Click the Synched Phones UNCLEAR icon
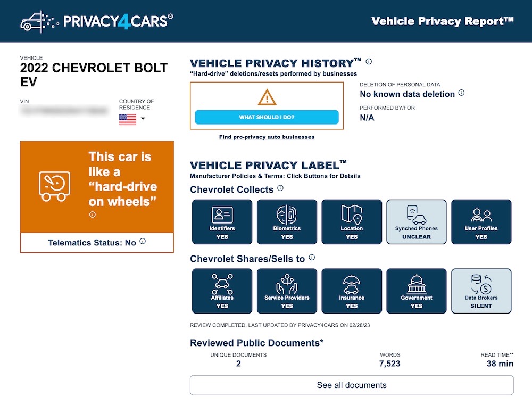 pyautogui.click(x=417, y=222)
